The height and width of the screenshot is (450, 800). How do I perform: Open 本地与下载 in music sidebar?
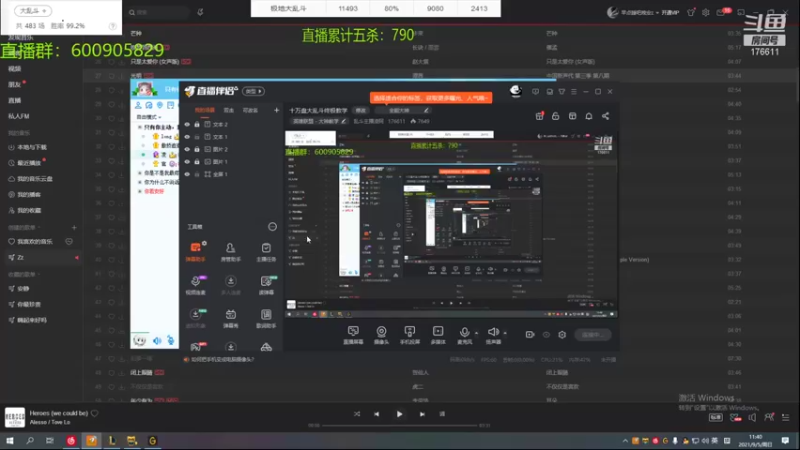(x=28, y=147)
